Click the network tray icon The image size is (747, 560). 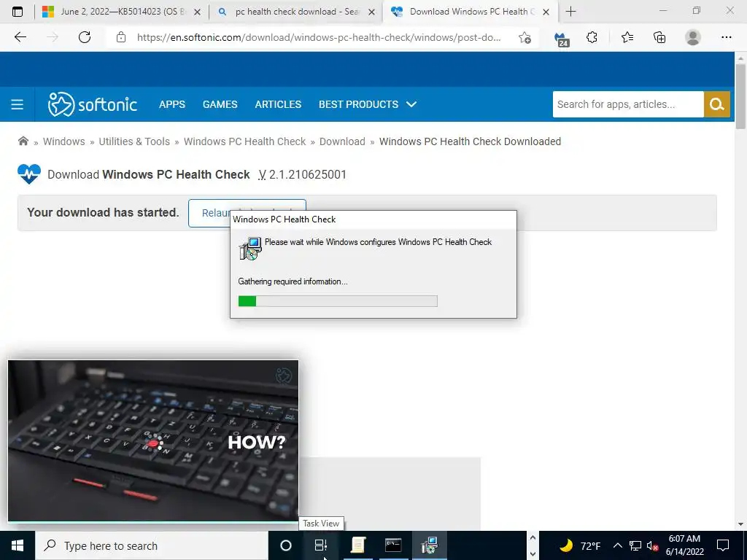pos(635,545)
